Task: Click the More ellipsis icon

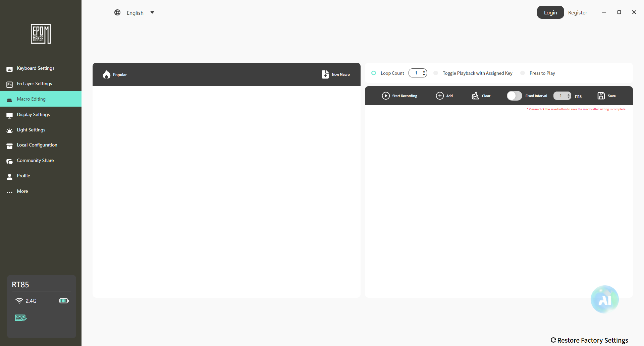Action: coord(10,192)
